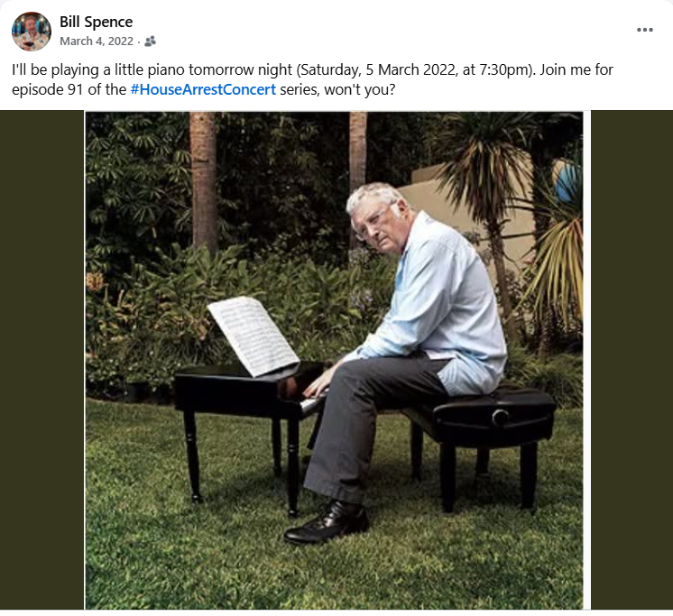Image resolution: width=673 pixels, height=616 pixels.
Task: Click the knob on the piano bench
Action: [x=500, y=417]
